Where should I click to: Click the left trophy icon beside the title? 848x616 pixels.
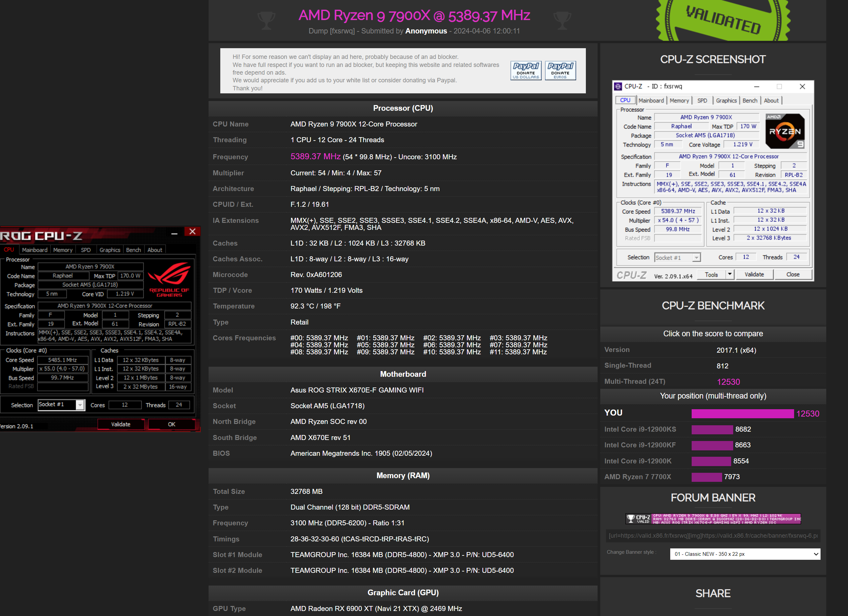pos(266,20)
